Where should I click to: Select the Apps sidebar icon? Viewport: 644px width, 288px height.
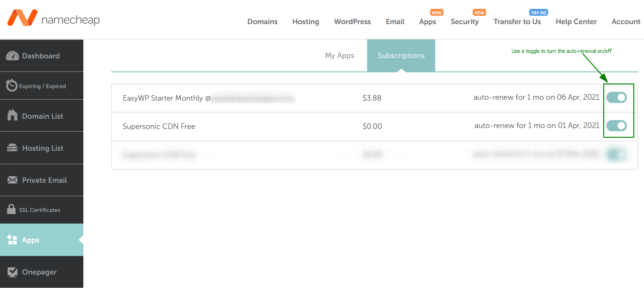(x=13, y=240)
